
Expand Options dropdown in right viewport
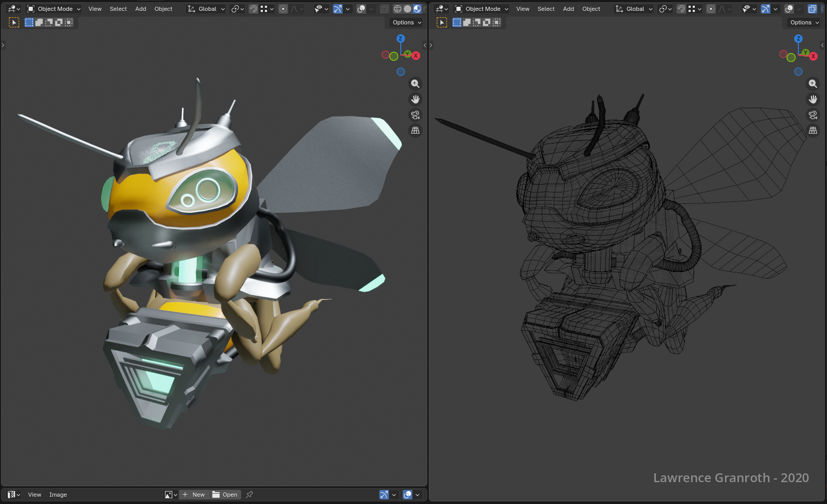[804, 22]
